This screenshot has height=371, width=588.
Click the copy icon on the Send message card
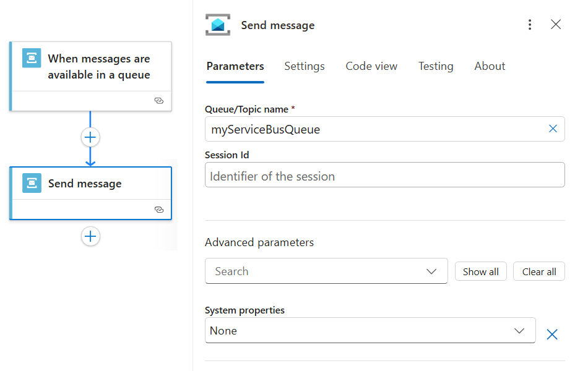[x=160, y=209]
